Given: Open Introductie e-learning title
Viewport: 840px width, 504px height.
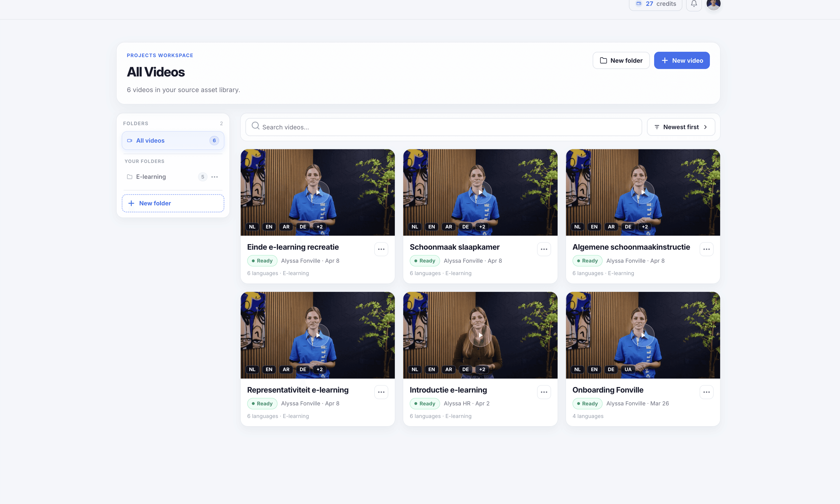Looking at the screenshot, I should tap(448, 390).
